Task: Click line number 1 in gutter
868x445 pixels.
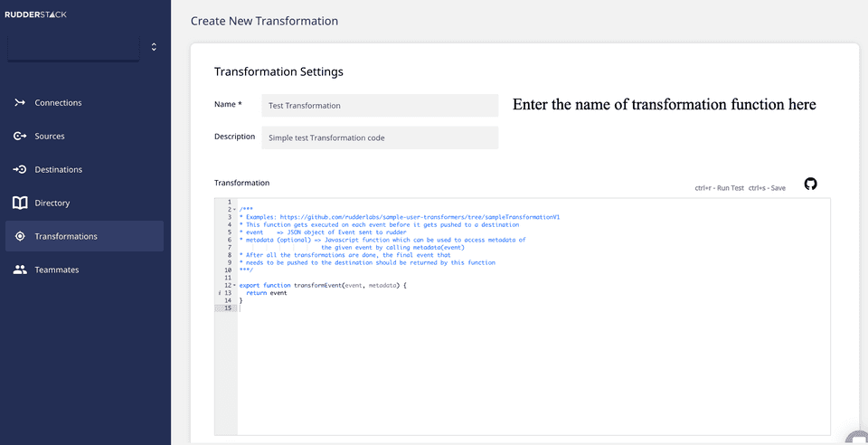Action: (x=229, y=203)
